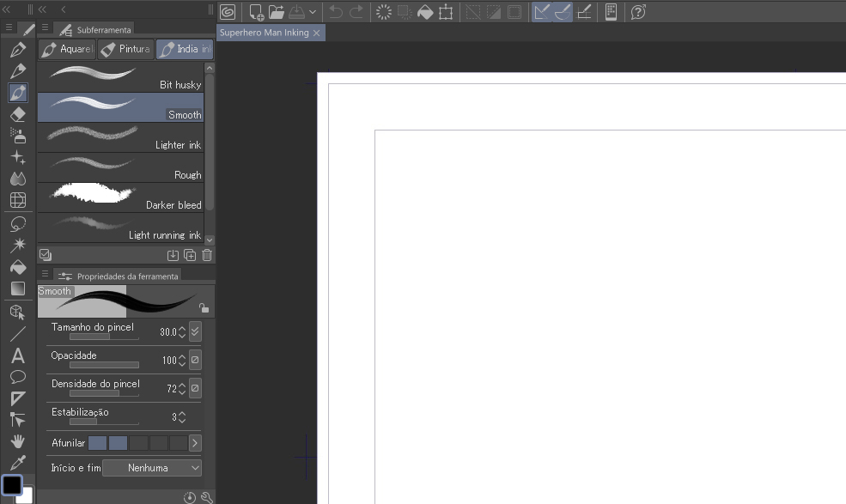
Task: Select the Text tool
Action: (17, 355)
